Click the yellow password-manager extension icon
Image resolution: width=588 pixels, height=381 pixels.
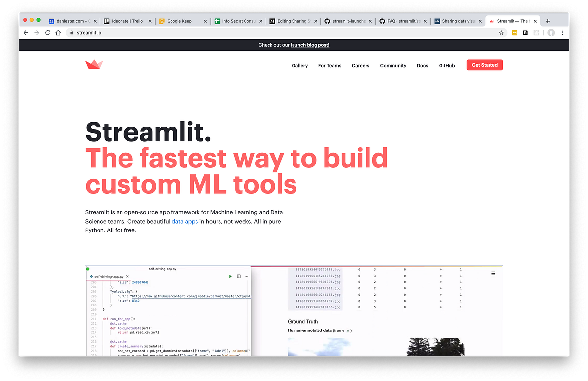514,32
